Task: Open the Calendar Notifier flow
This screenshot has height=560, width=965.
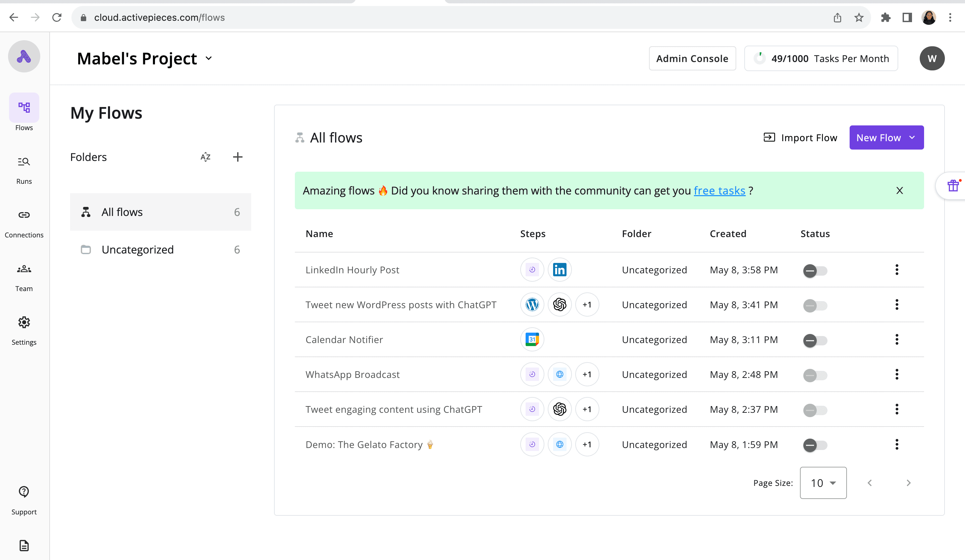Action: pos(344,340)
